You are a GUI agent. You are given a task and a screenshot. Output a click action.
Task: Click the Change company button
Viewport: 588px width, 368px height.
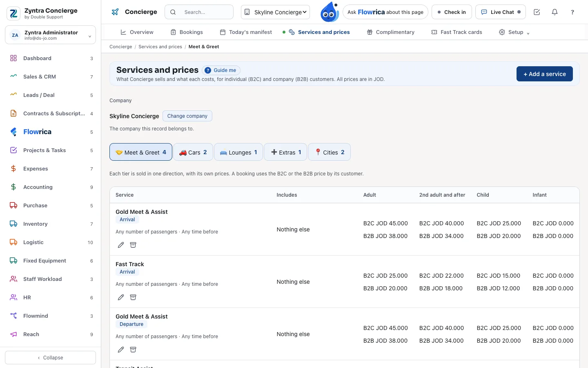coord(187,116)
